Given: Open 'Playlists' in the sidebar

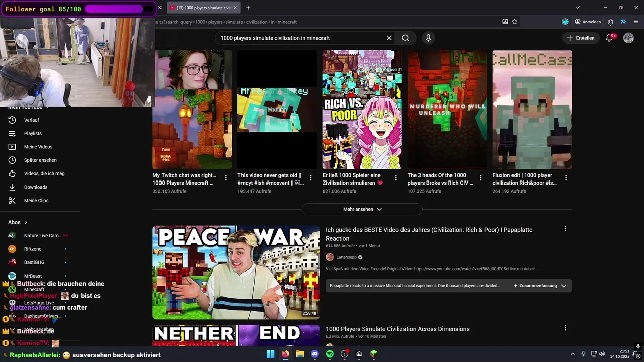Looking at the screenshot, I should pos(40,133).
